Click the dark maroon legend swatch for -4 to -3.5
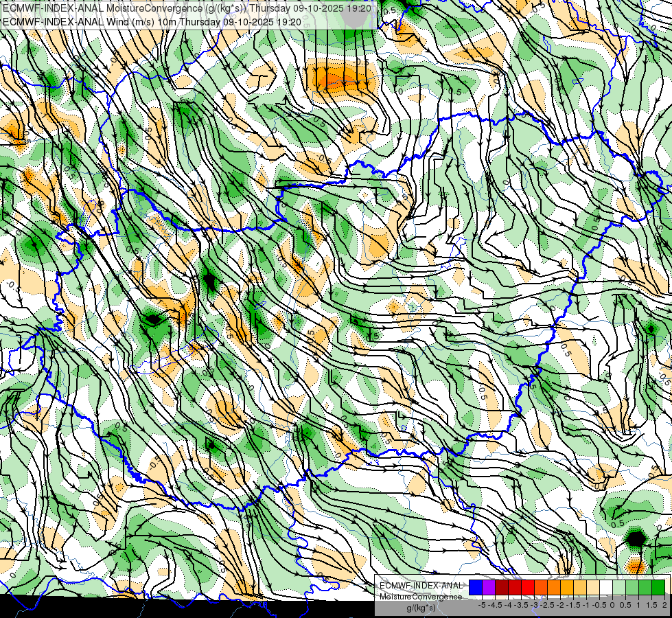This screenshot has height=618, width=672. (502, 587)
